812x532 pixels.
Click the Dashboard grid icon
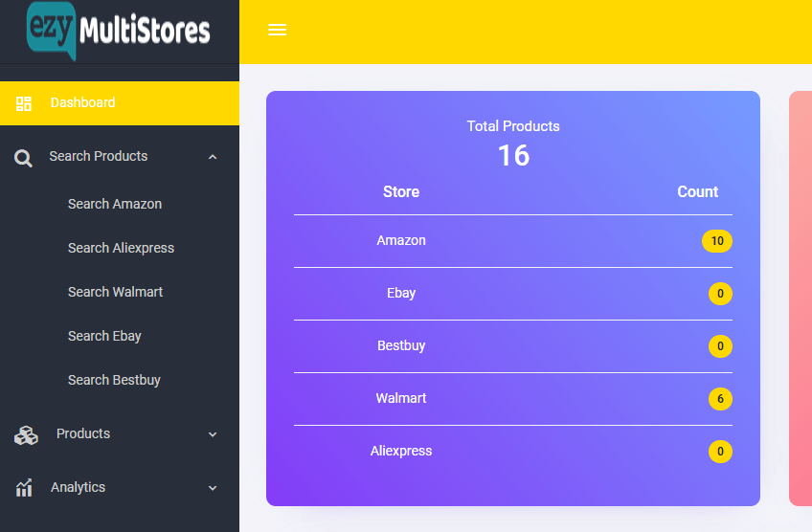[x=24, y=103]
